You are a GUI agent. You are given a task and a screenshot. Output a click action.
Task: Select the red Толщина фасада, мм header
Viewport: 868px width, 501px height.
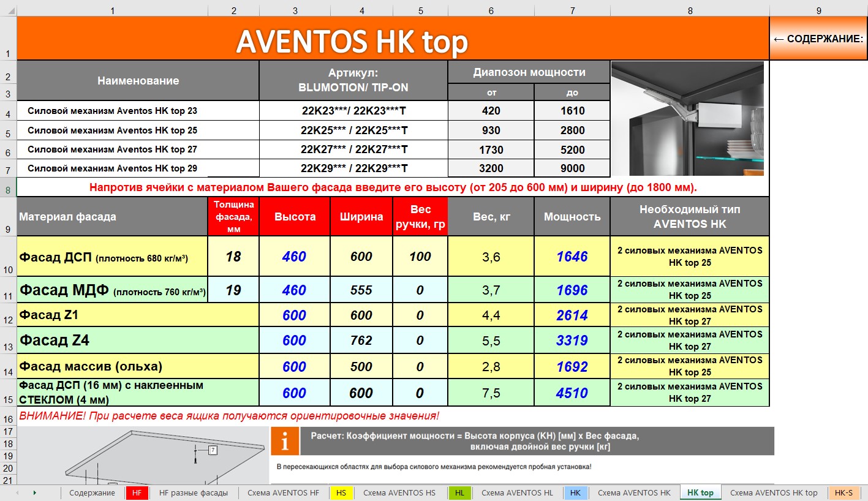click(233, 217)
